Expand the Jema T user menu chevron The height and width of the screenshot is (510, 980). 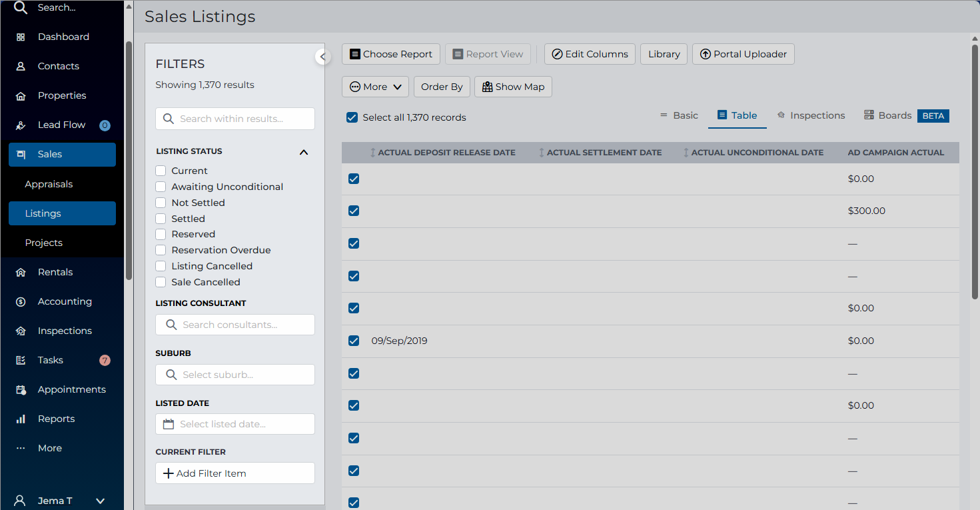pos(101,501)
